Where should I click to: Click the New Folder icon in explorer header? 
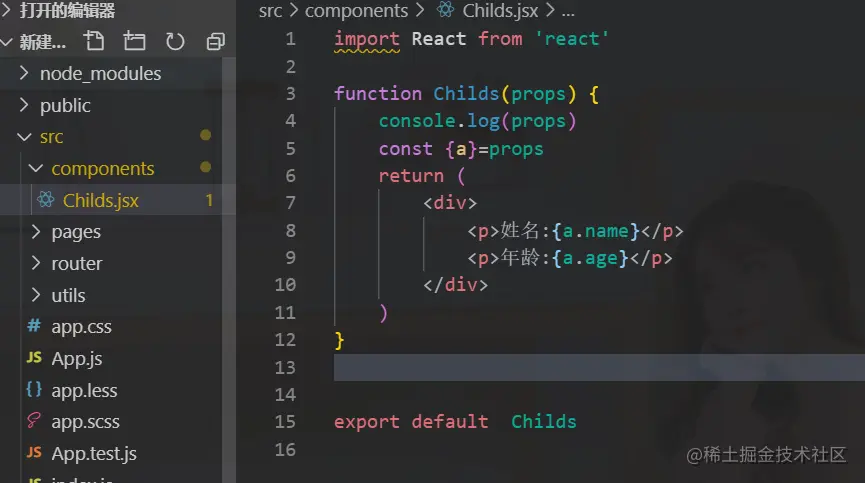click(134, 41)
